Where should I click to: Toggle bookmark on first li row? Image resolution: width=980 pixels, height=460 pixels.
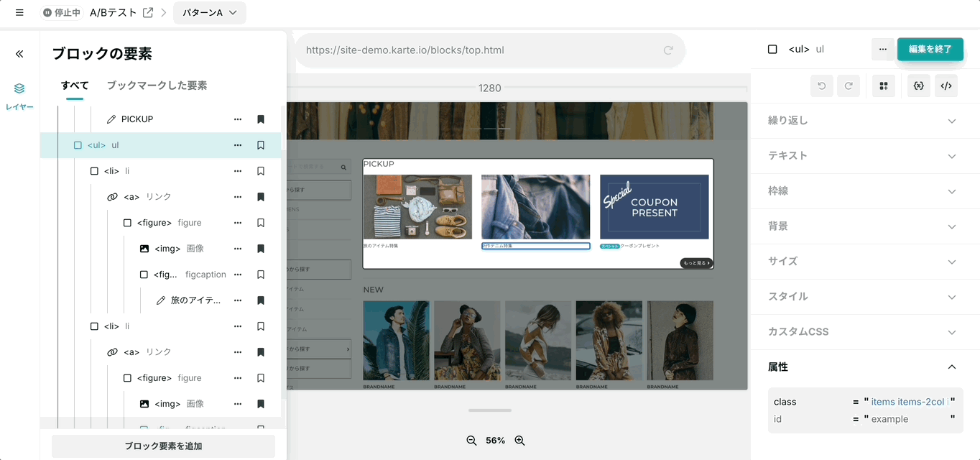tap(261, 171)
